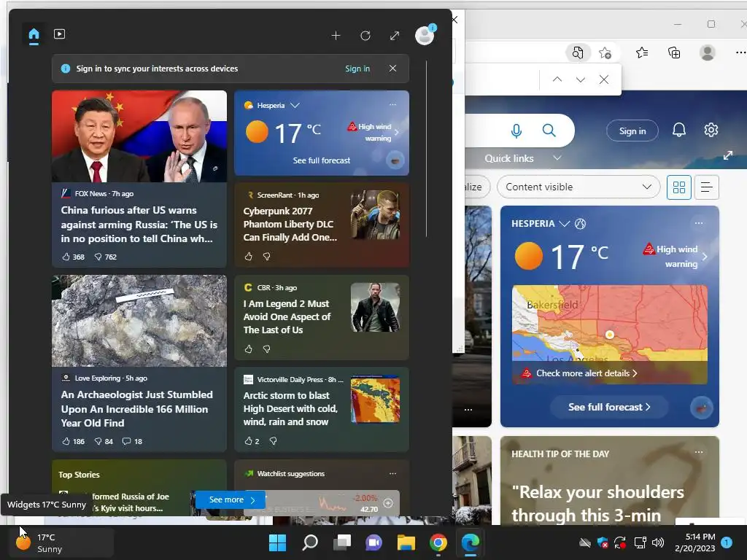Open the Edge profile avatar
Viewport: 747px width, 560px height.
pos(708,52)
